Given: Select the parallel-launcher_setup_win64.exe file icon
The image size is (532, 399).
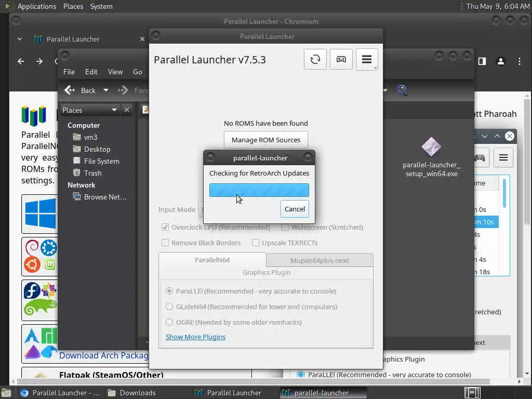Looking at the screenshot, I should coord(431,147).
